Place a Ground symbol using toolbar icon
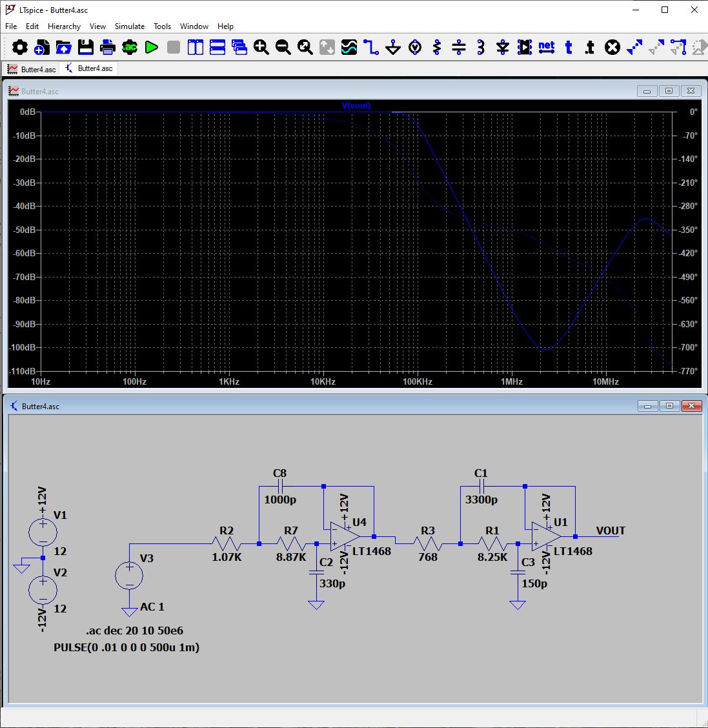Screen dimensions: 708x728 [393, 47]
